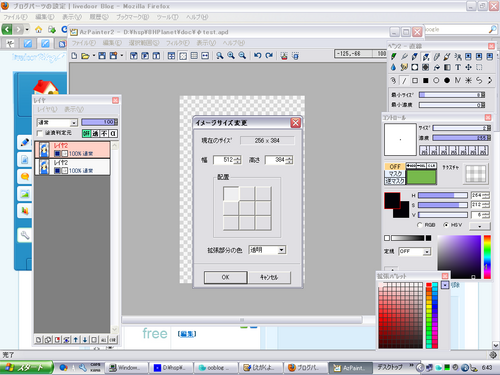Select the orange OFF mask mode
500x375 pixels.
point(395,166)
